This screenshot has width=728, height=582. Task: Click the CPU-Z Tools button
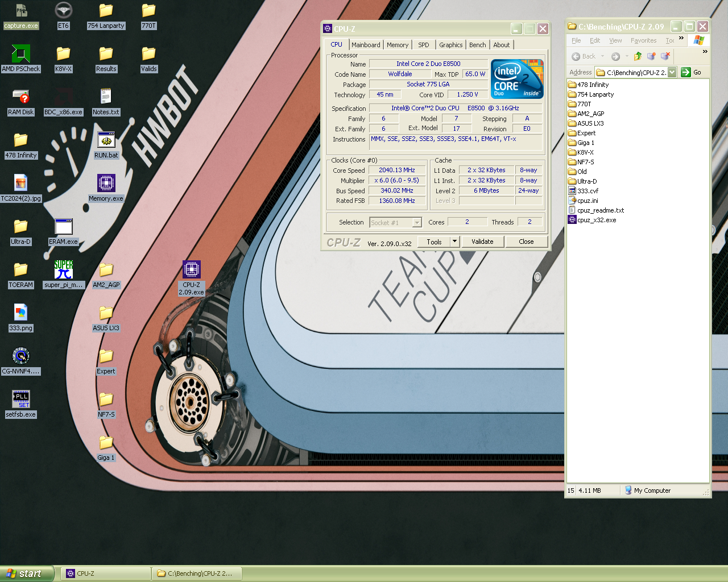click(x=434, y=242)
